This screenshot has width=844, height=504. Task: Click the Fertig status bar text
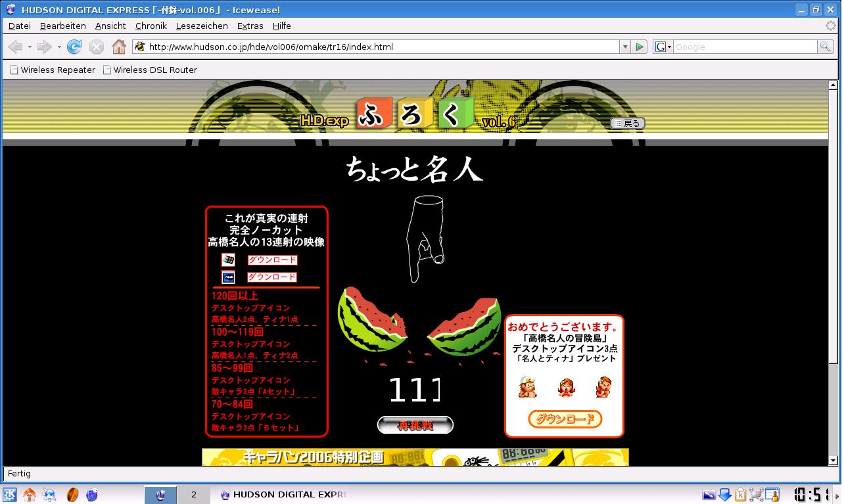tap(19, 474)
